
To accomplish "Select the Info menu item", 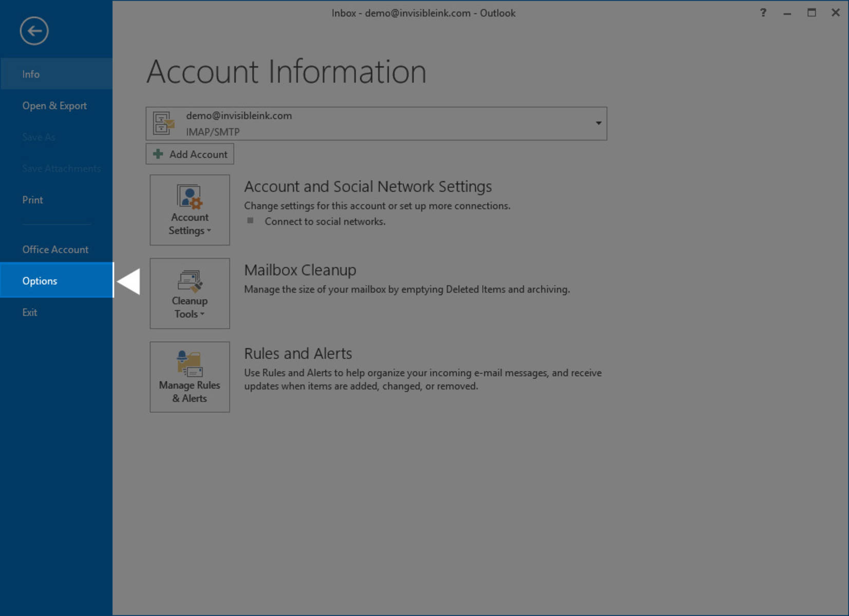I will (x=56, y=74).
